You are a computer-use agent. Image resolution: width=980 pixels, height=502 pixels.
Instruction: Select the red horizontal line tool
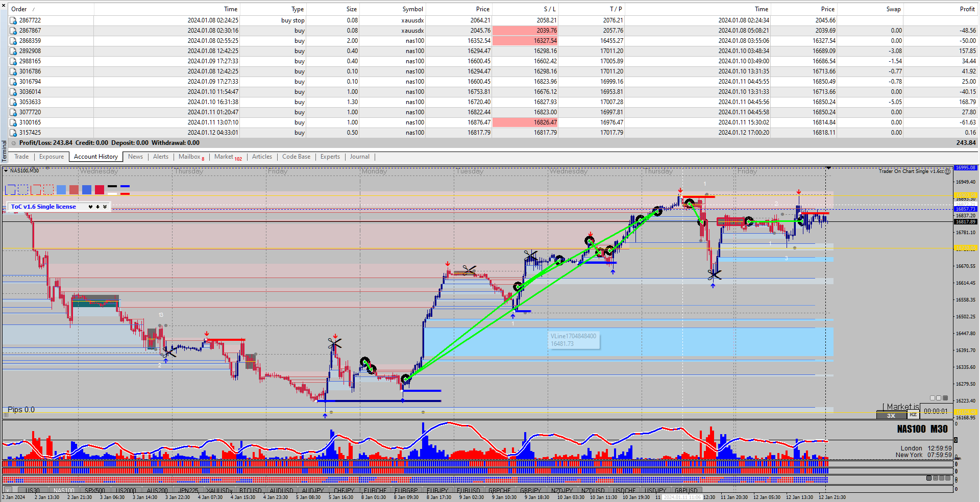tap(125, 194)
